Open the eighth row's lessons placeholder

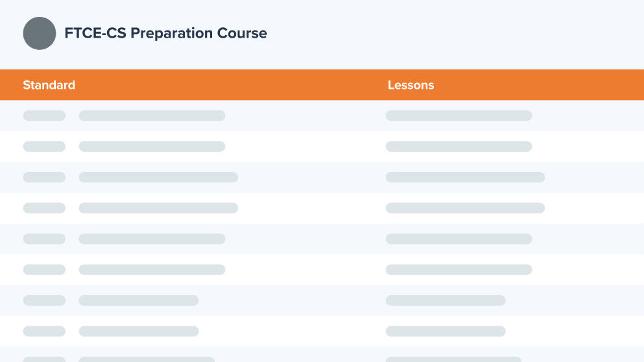(x=446, y=331)
